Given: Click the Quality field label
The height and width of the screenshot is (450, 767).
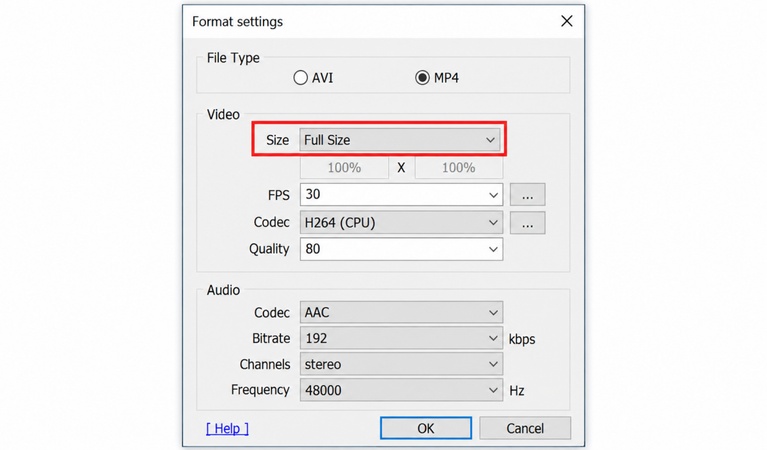Looking at the screenshot, I should (269, 249).
